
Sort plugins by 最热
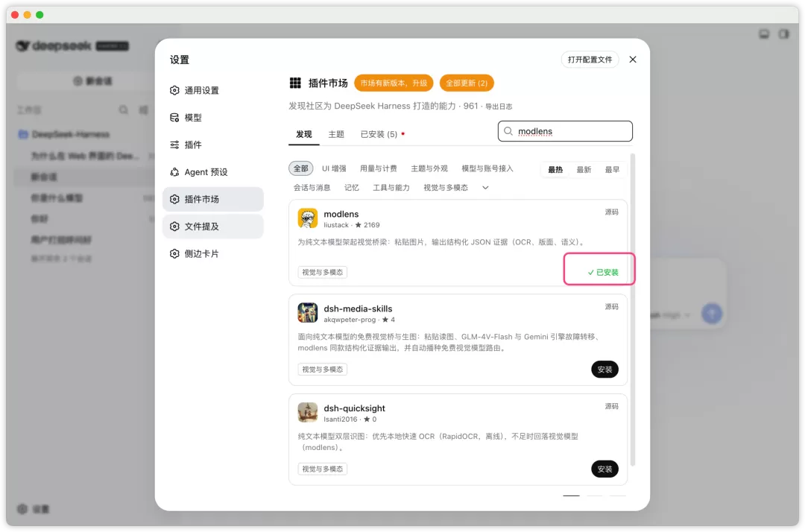click(555, 169)
